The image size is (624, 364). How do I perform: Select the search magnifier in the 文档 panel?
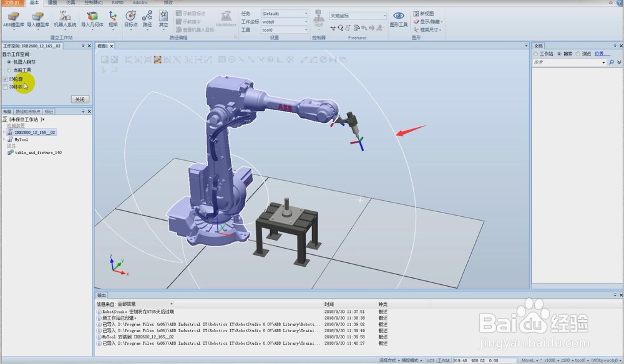[612, 62]
